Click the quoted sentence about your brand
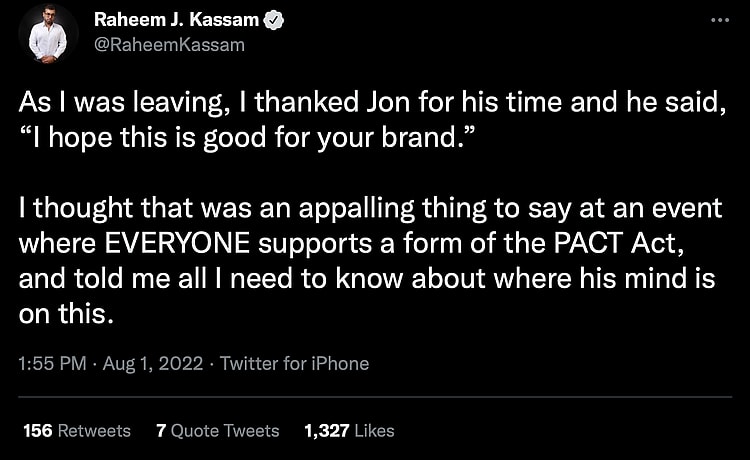Image resolution: width=750 pixels, height=460 pixels. (x=243, y=135)
